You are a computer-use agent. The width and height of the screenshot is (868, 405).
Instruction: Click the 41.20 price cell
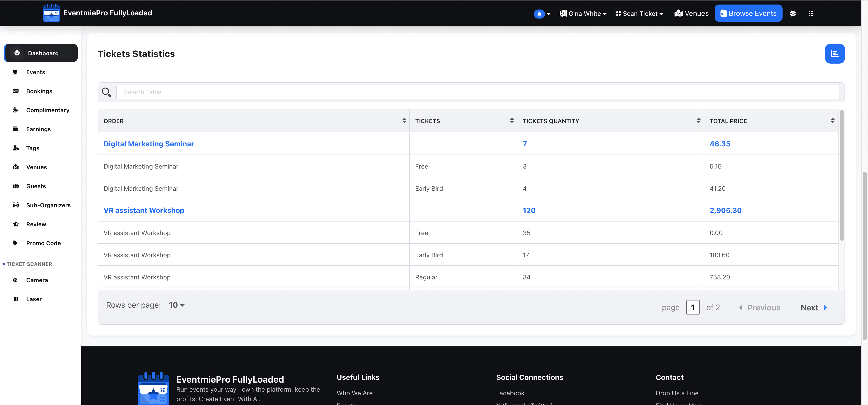click(x=717, y=188)
